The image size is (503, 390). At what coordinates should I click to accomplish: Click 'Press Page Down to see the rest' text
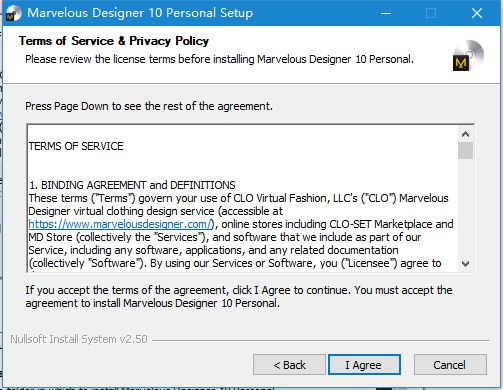pos(149,106)
